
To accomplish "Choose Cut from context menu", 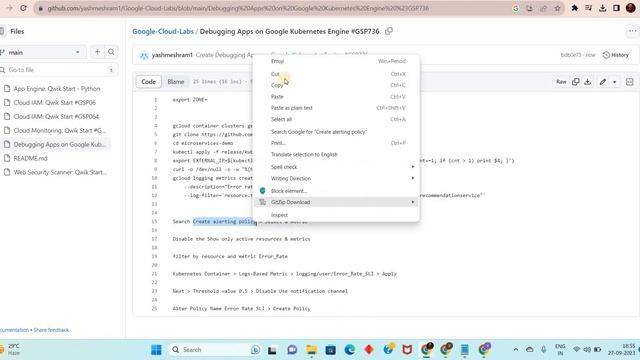I will coord(337,74).
